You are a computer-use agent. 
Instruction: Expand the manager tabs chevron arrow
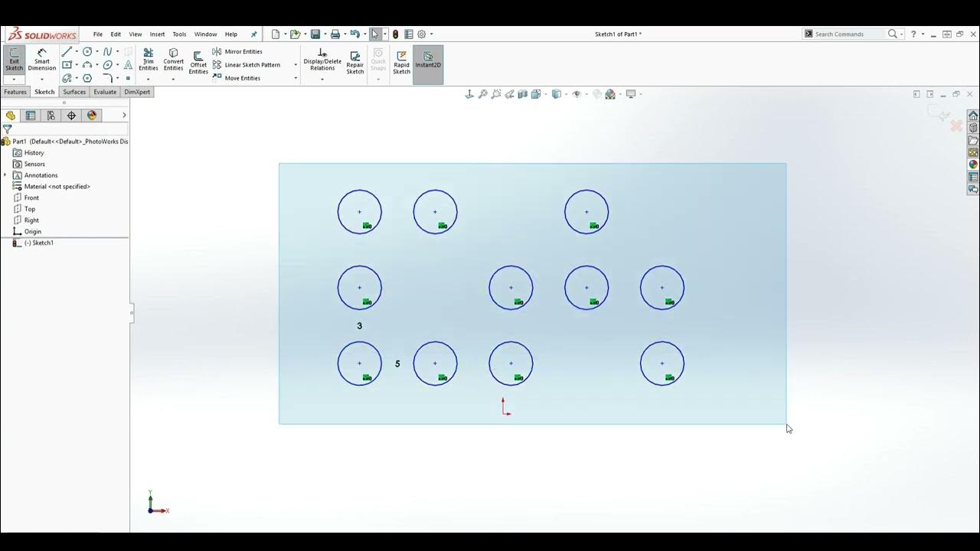point(124,116)
